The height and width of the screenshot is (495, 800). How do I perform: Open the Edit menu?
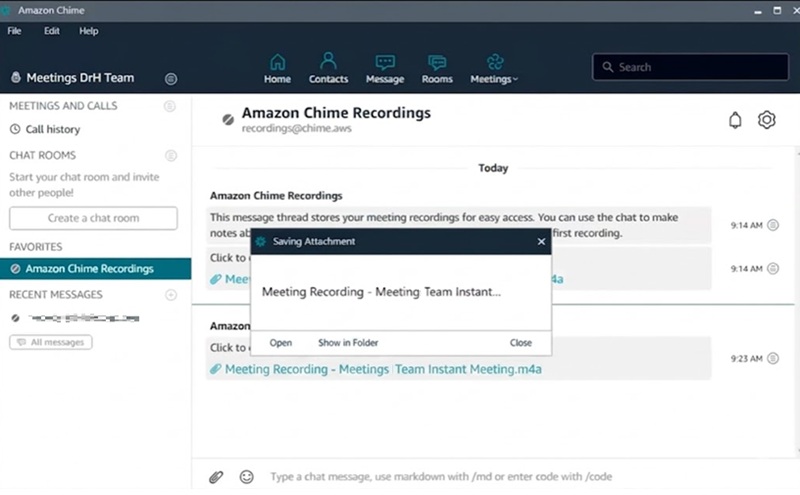tap(52, 31)
